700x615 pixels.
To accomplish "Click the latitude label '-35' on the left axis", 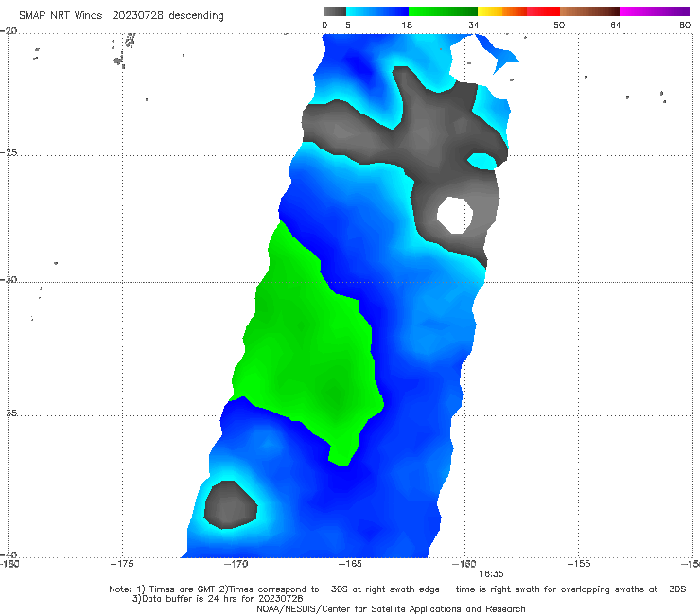I will point(9,413).
